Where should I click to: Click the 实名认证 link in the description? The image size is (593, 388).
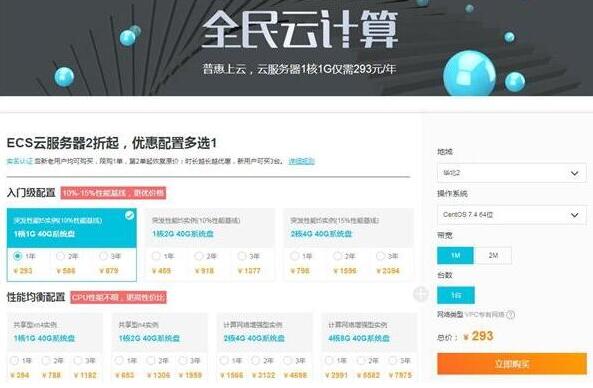pyautogui.click(x=20, y=161)
